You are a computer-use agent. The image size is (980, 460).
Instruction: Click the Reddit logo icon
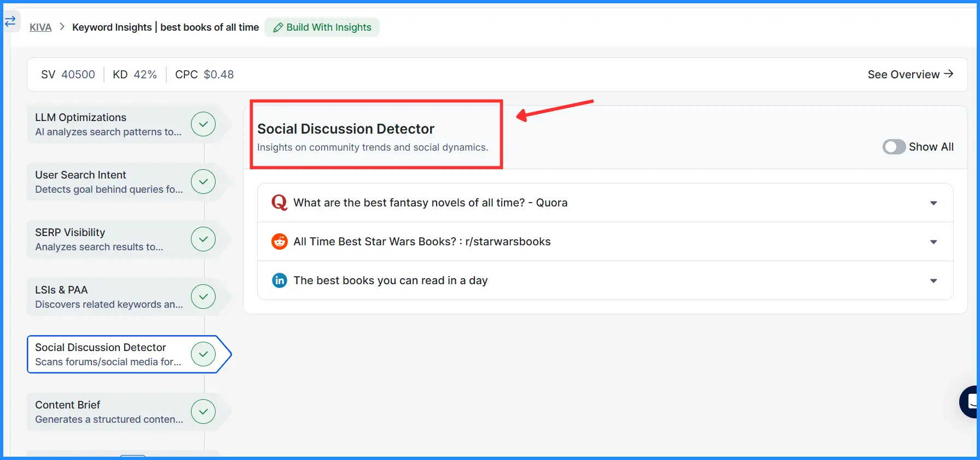coord(279,242)
